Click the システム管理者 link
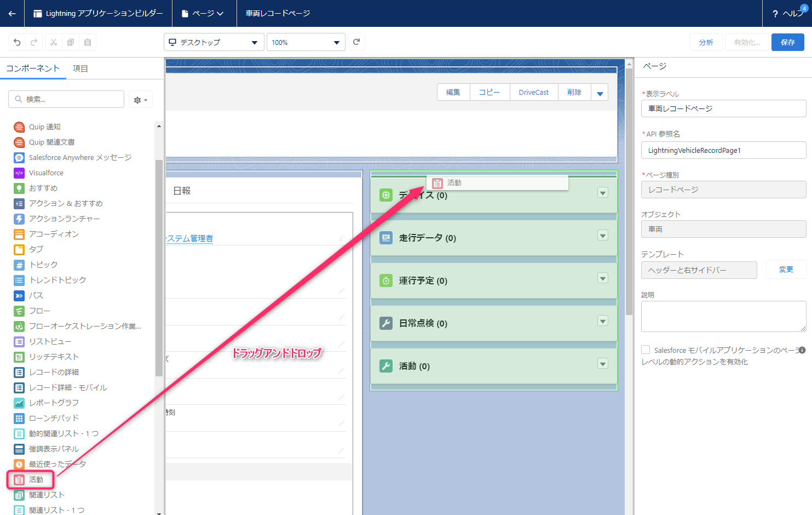The image size is (812, 515). [x=189, y=238]
